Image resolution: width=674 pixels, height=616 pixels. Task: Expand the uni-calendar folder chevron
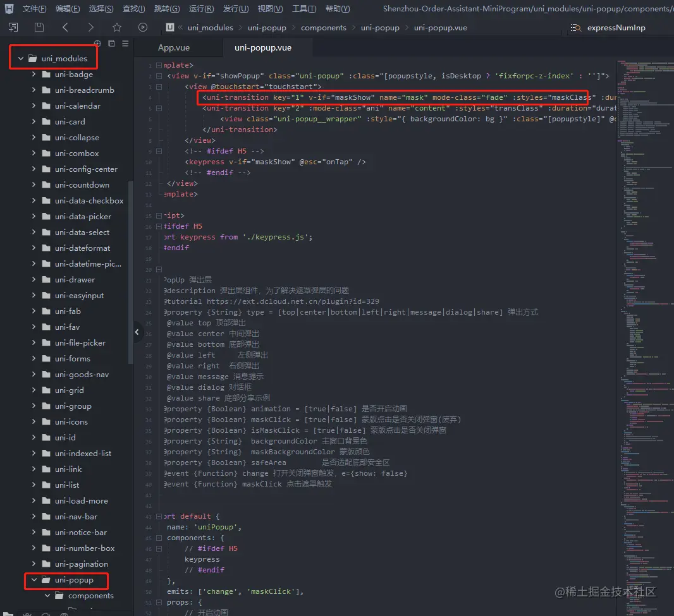pyautogui.click(x=34, y=106)
